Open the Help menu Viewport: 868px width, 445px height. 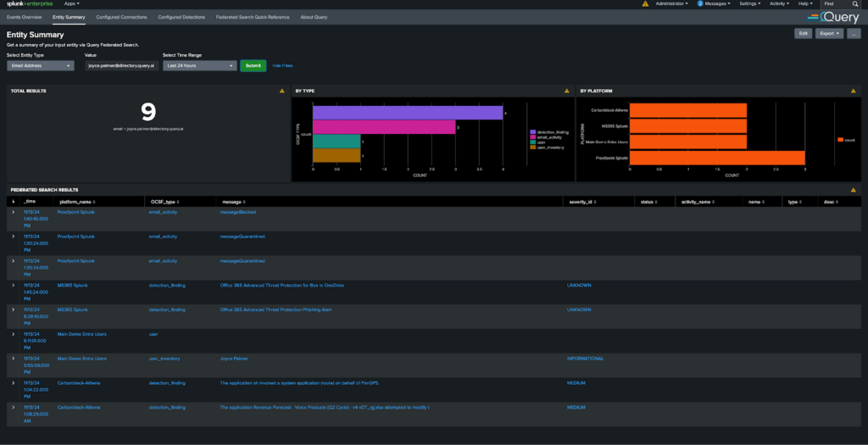click(x=805, y=4)
